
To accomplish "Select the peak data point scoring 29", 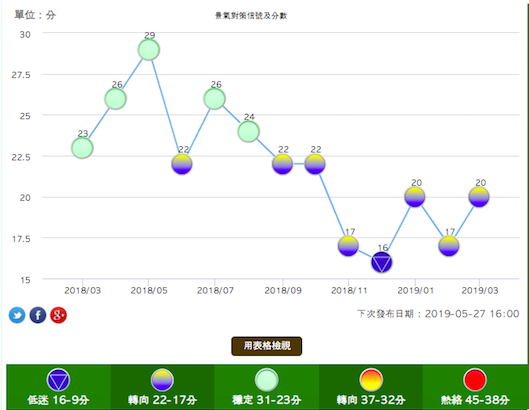I will pyautogui.click(x=149, y=50).
